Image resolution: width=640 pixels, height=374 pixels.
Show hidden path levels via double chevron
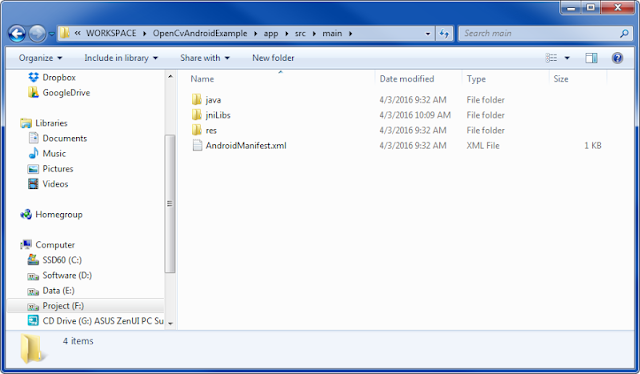(x=78, y=33)
